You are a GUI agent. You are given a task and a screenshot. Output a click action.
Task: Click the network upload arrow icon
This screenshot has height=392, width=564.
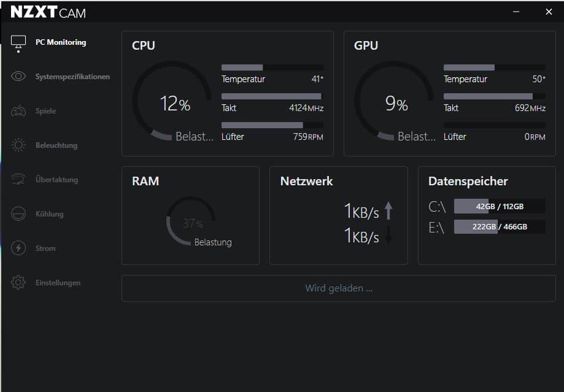(x=388, y=211)
